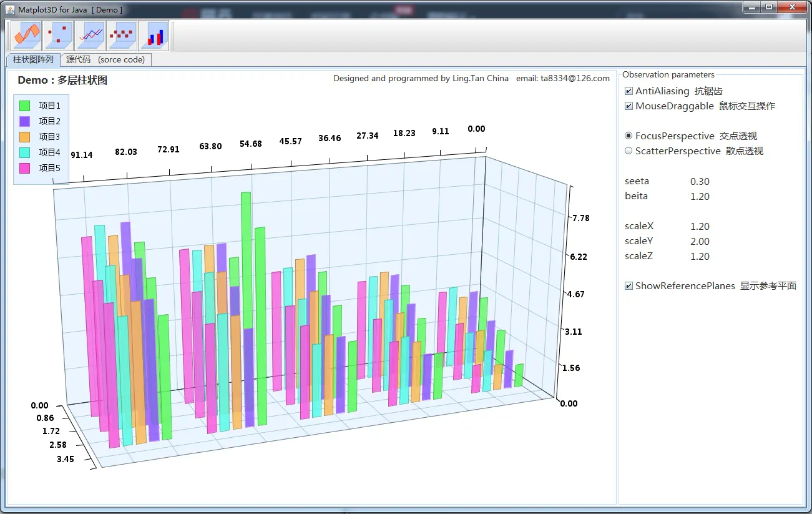This screenshot has width=812, height=514.
Task: Click the value beside scaleZ
Action: coord(700,257)
